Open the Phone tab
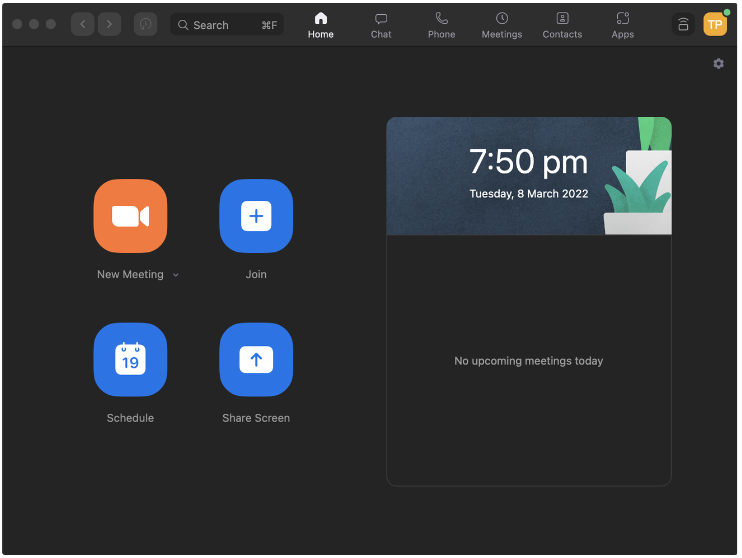 [x=442, y=25]
